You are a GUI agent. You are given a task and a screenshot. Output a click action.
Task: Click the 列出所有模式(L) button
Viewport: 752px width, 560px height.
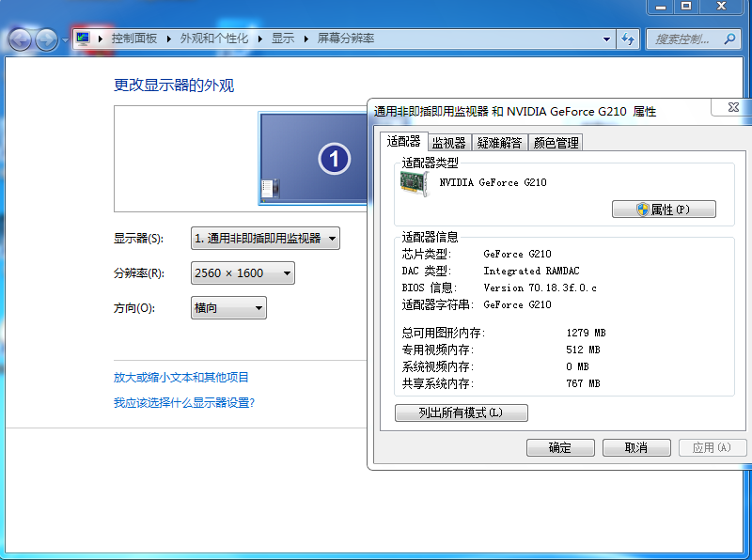click(x=461, y=412)
